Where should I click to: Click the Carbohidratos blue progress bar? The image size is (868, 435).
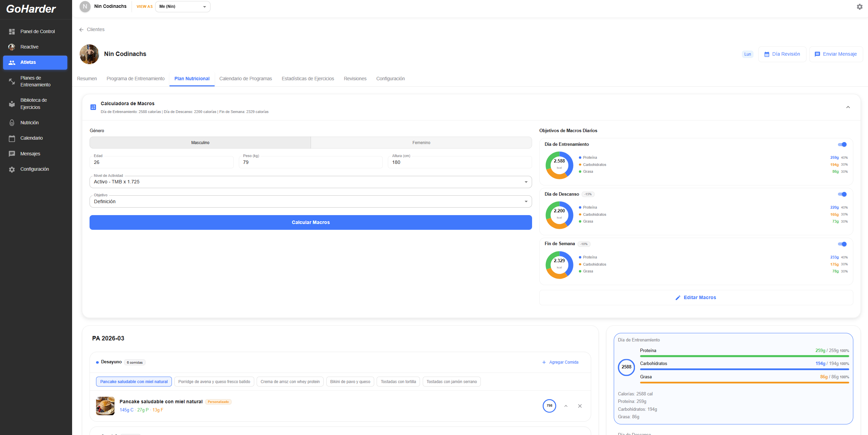click(744, 369)
